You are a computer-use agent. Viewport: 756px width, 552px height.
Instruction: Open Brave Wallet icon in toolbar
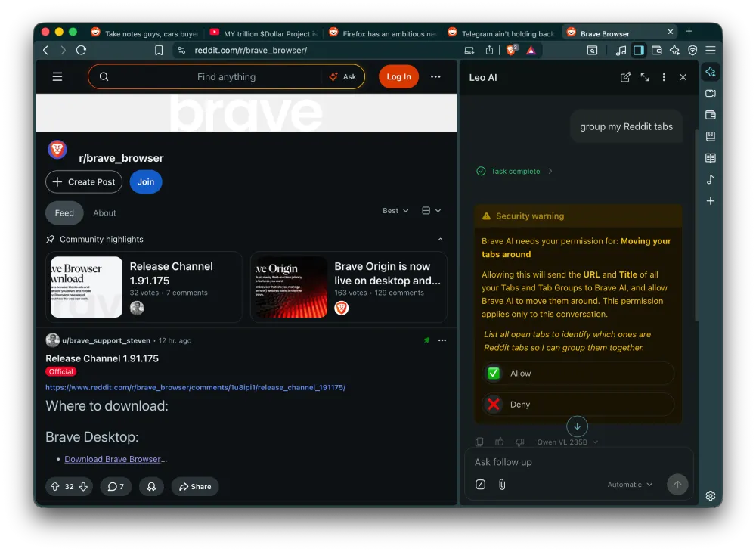click(x=656, y=50)
